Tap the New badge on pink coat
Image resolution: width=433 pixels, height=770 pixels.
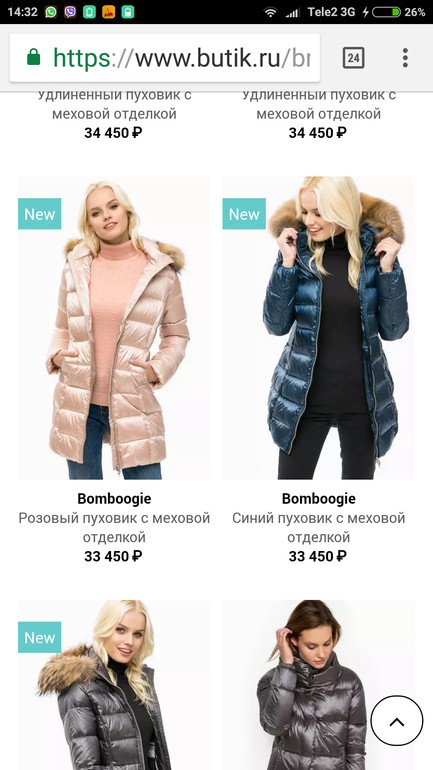tap(40, 214)
